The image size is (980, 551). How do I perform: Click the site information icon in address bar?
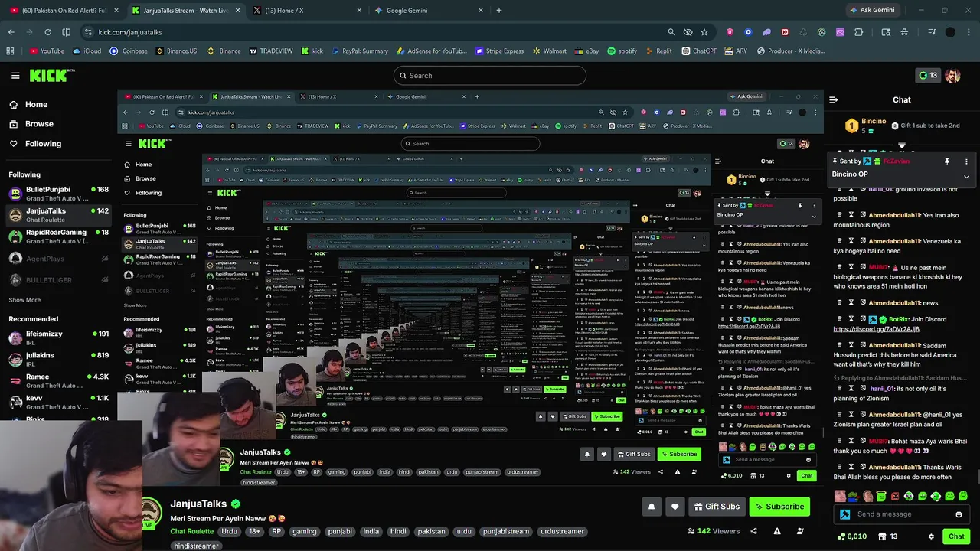click(88, 32)
